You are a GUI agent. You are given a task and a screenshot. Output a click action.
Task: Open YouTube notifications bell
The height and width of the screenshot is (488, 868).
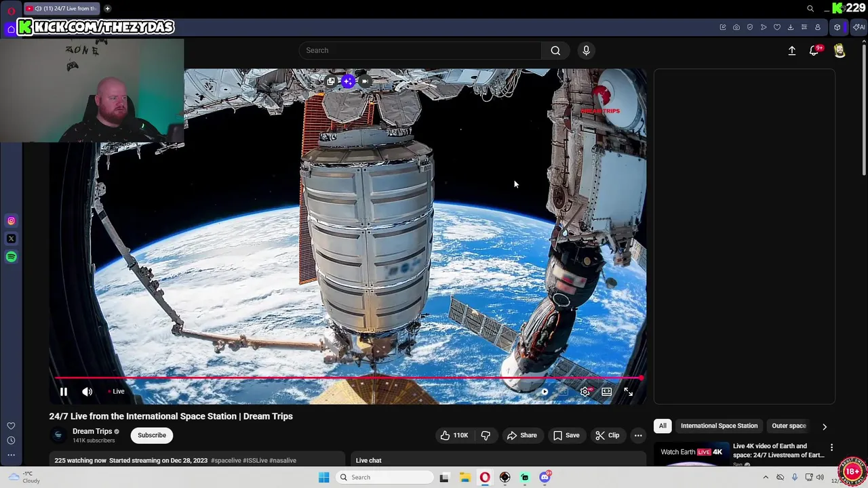[814, 51]
